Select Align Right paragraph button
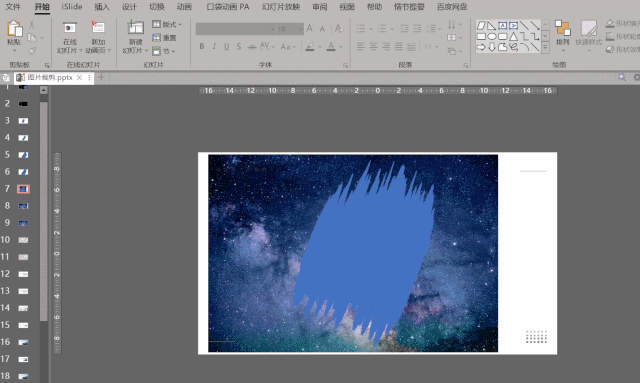 pyautogui.click(x=386, y=47)
